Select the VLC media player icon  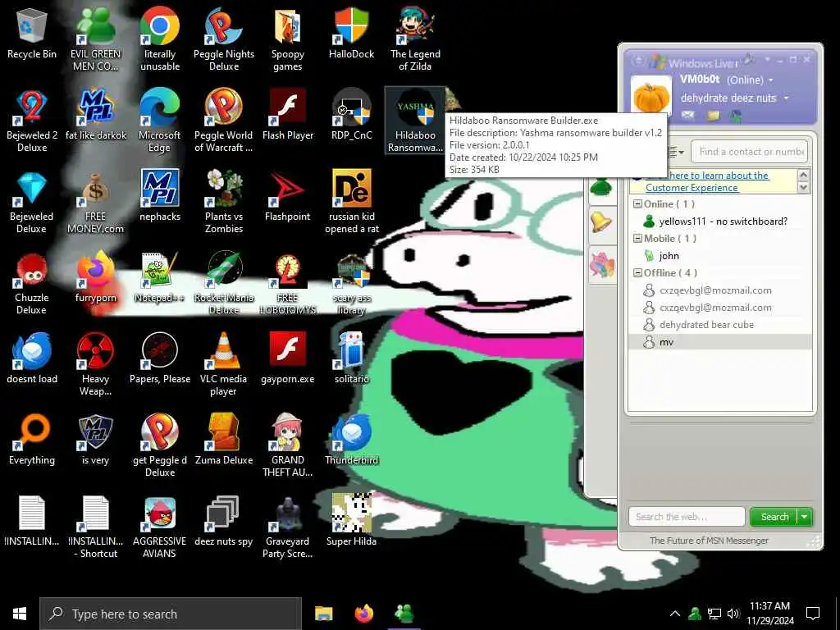tap(224, 364)
